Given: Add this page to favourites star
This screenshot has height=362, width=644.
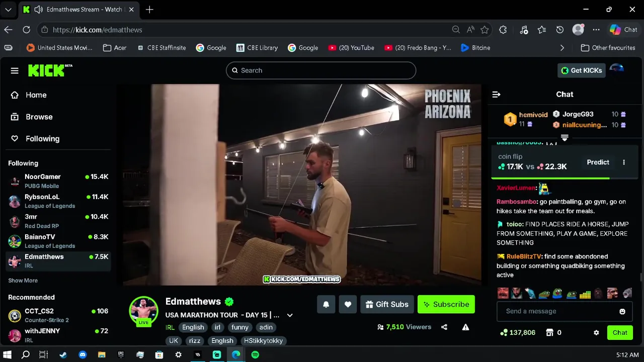Looking at the screenshot, I should [x=485, y=30].
